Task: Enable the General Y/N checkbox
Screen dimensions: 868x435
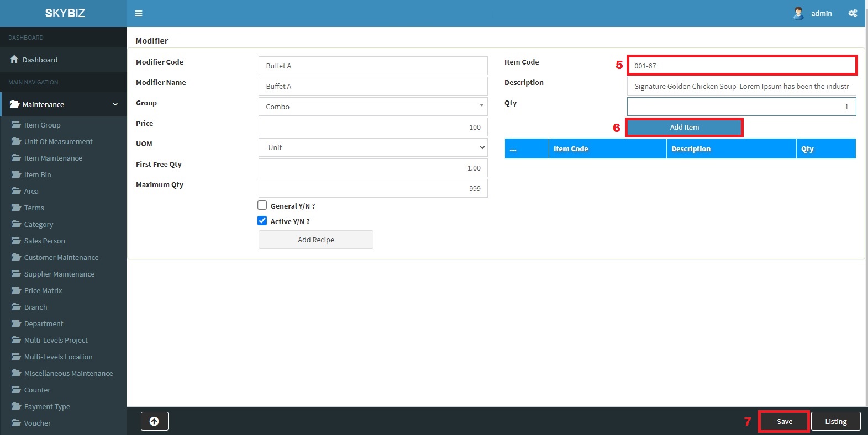Action: pos(262,205)
